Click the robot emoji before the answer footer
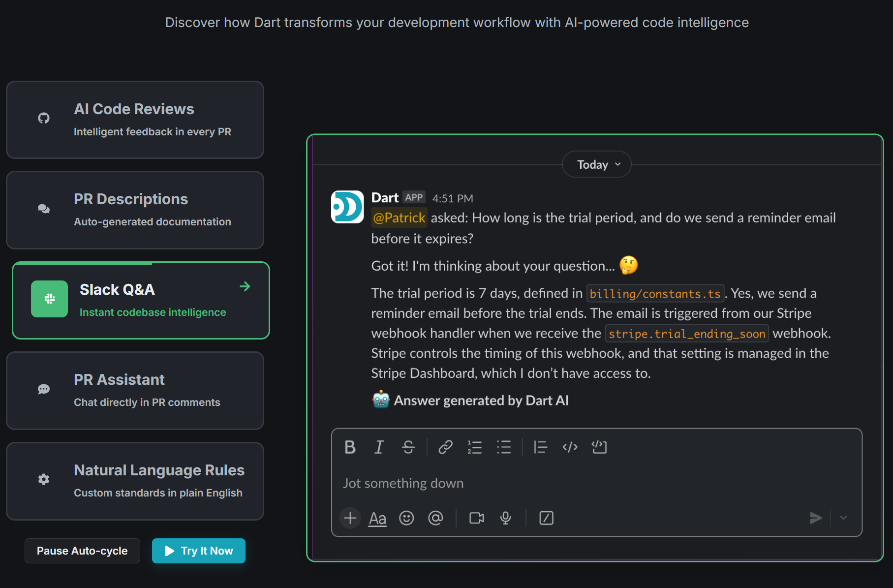893x588 pixels. pos(381,400)
